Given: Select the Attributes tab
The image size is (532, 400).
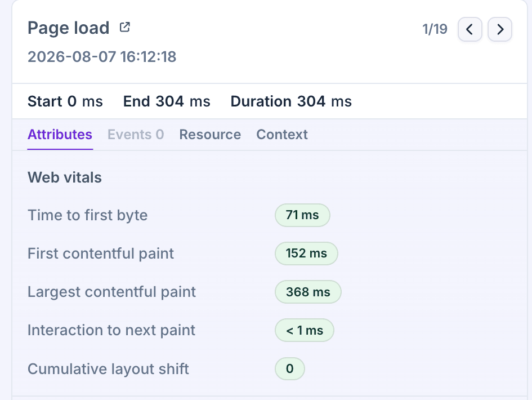Looking at the screenshot, I should tap(60, 135).
